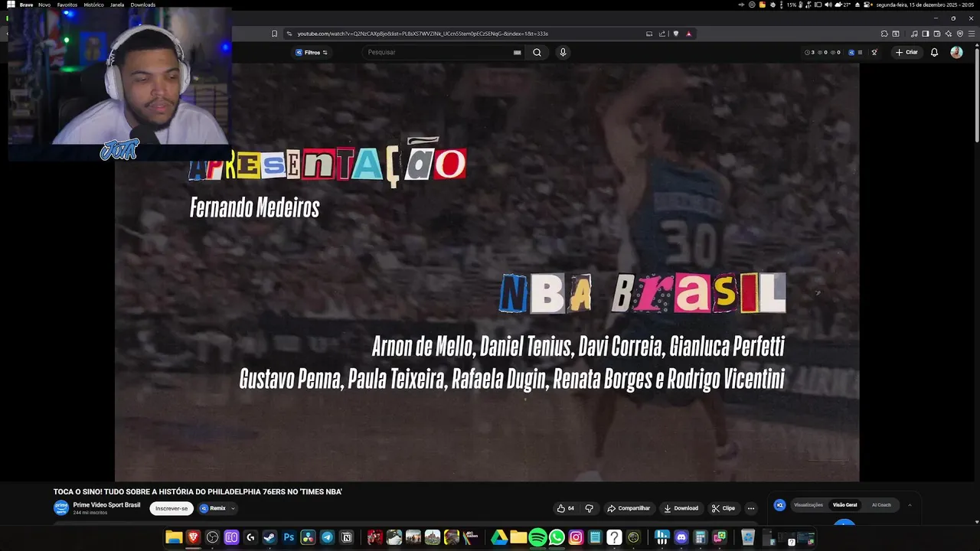Open the WhatsApp dock icon
Viewport: 980px width, 551px height.
(557, 537)
